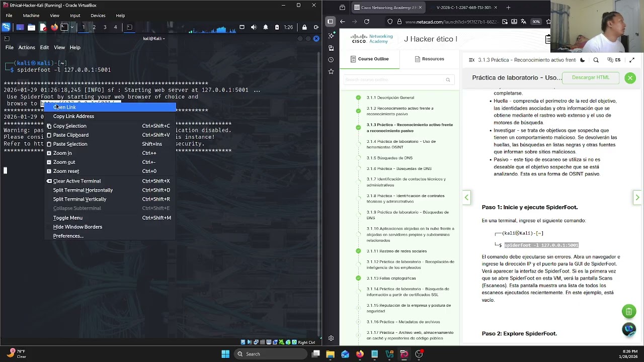Screen dimensions: 644x362
Task: Open 3.1.5 Búsquedas de DNS lesson
Action: (x=389, y=158)
